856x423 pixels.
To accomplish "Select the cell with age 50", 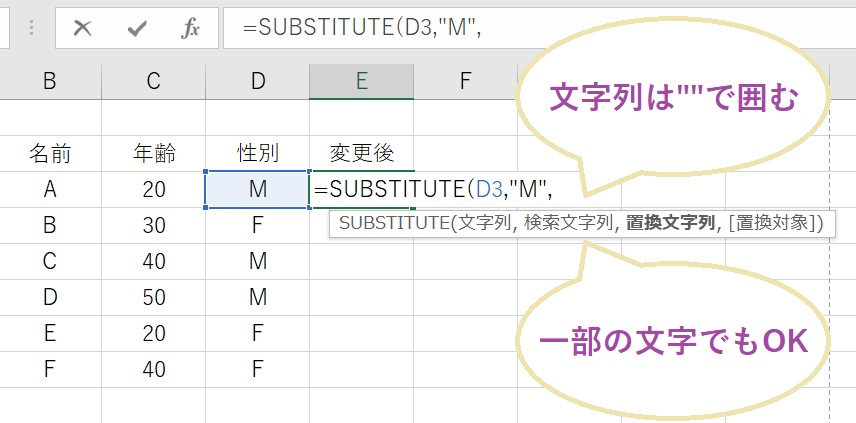I will click(153, 296).
